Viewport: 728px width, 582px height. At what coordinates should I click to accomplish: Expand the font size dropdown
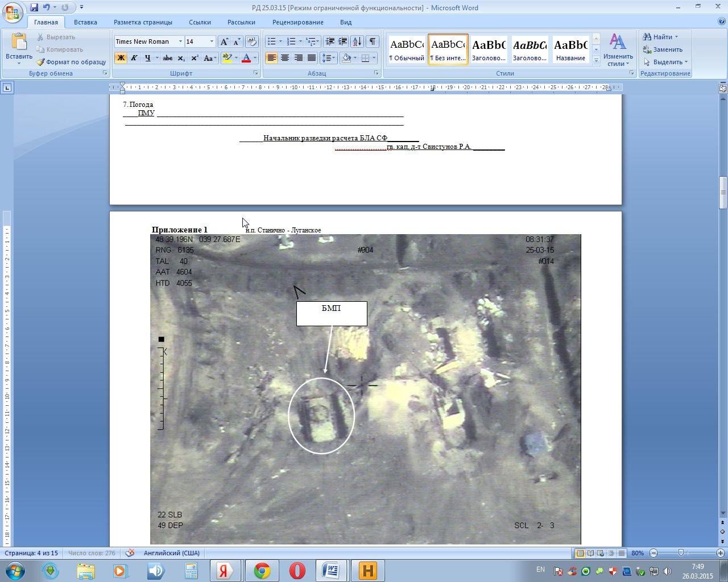point(212,41)
